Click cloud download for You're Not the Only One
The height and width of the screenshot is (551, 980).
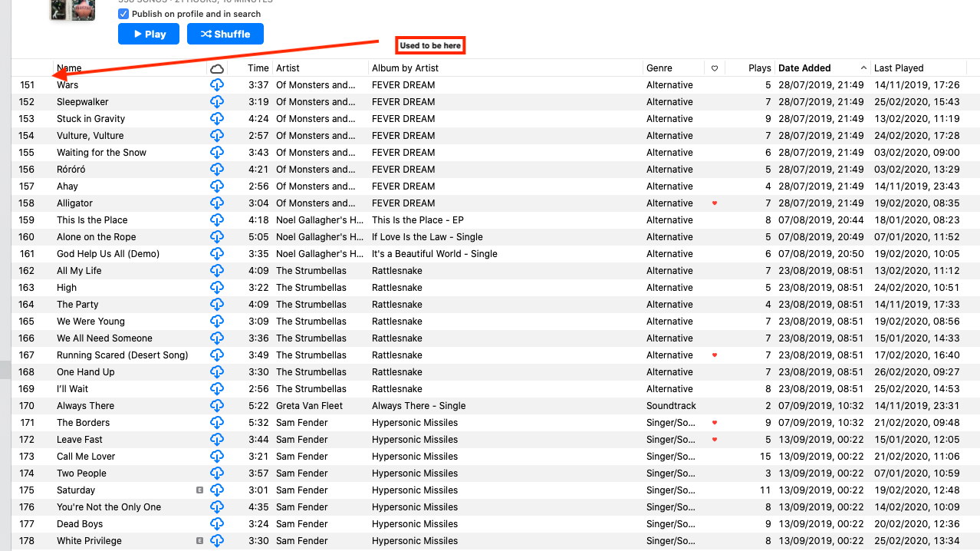(x=217, y=507)
